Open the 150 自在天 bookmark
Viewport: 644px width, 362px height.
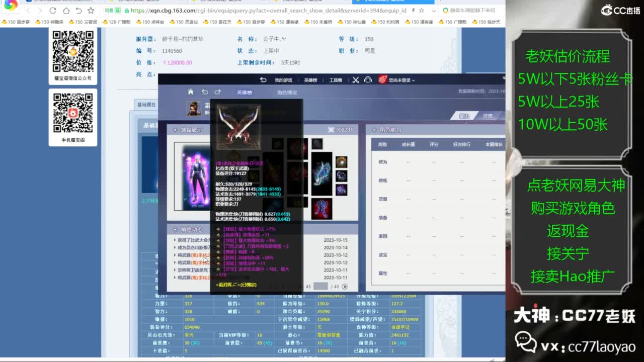point(217,22)
